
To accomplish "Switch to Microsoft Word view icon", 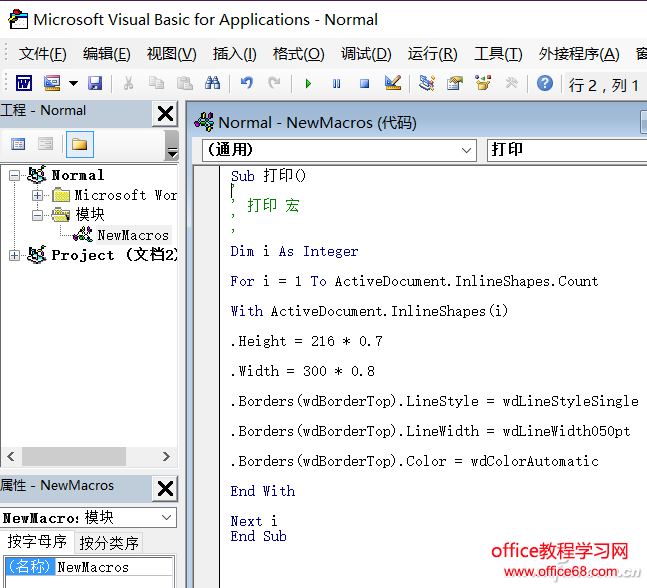I will (24, 84).
